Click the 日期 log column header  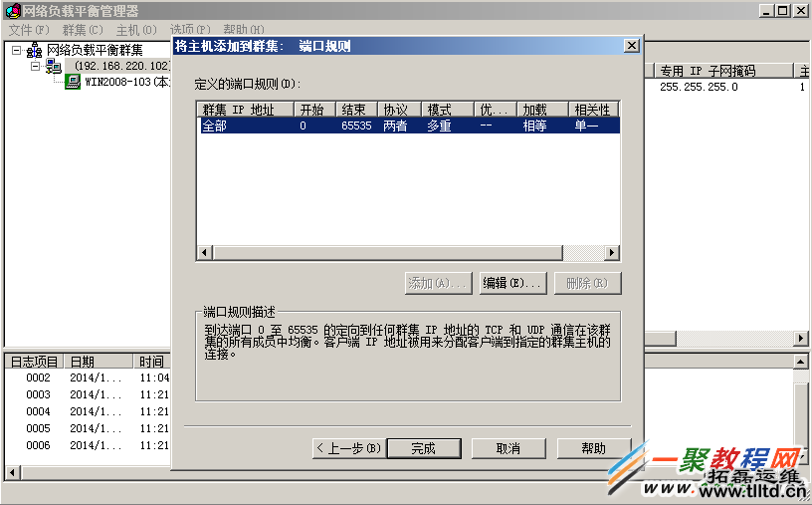[x=99, y=362]
